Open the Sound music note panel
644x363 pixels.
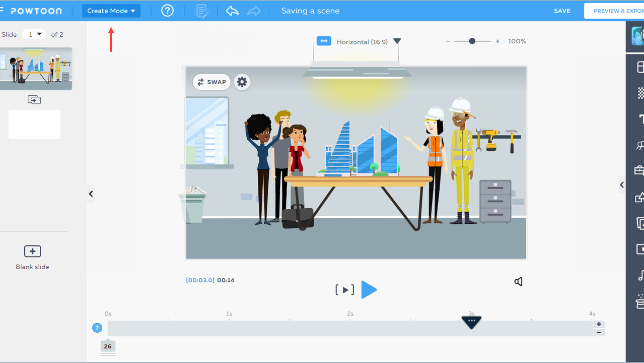[x=640, y=275]
